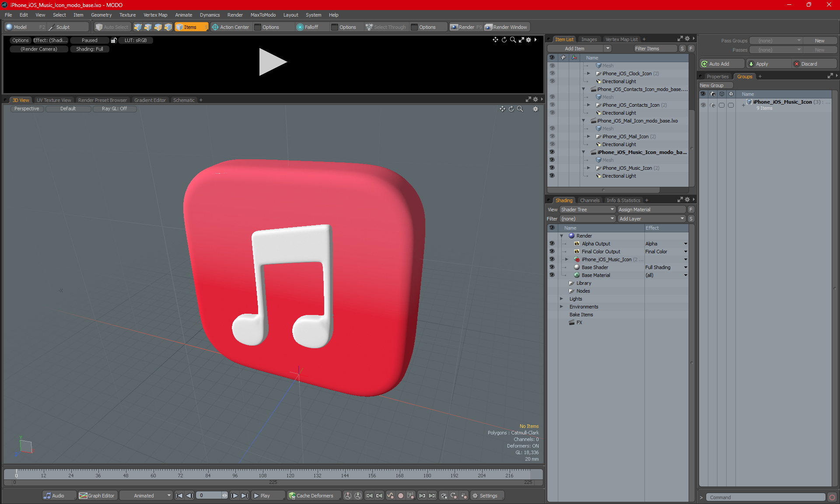The image size is (840, 504).
Task: Start the preview render play triangle
Action: (272, 62)
